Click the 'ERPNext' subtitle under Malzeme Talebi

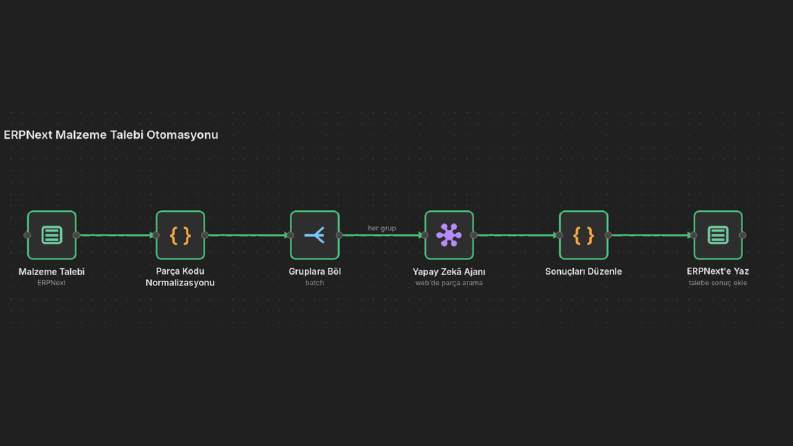(52, 283)
